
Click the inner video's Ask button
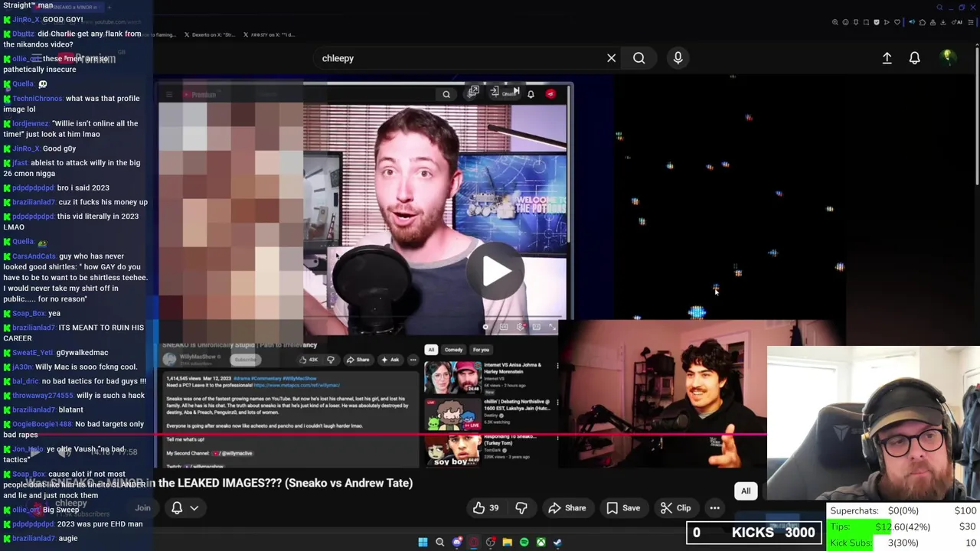click(x=390, y=360)
